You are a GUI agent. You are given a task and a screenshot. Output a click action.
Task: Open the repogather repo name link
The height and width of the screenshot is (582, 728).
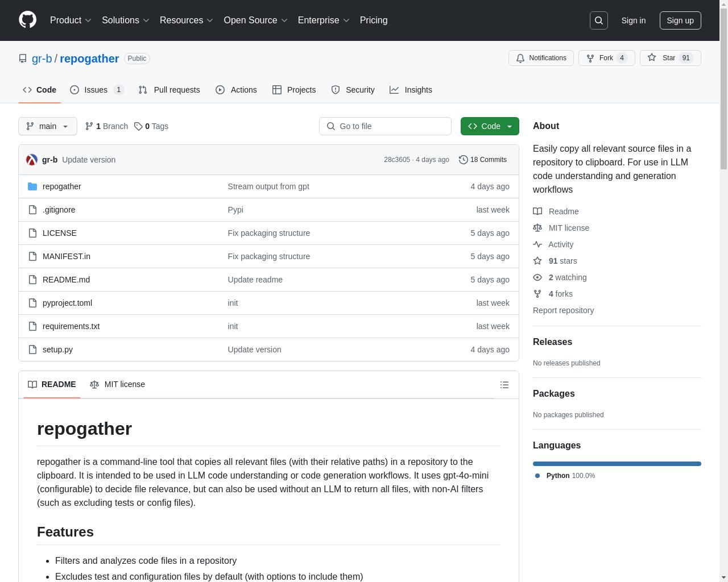point(89,59)
